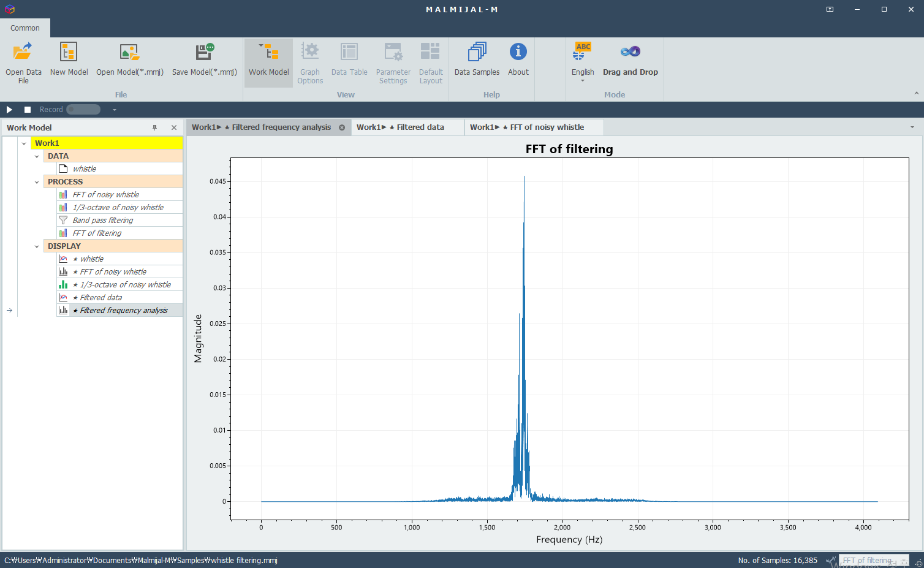Click the Frequency (Hz) axis label
The height and width of the screenshot is (568, 924).
[x=569, y=540]
